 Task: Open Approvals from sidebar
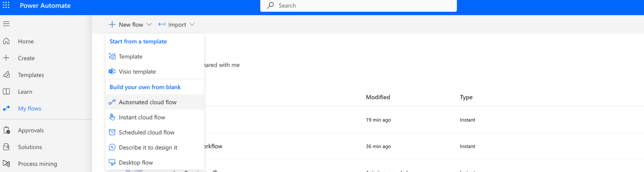click(x=31, y=130)
